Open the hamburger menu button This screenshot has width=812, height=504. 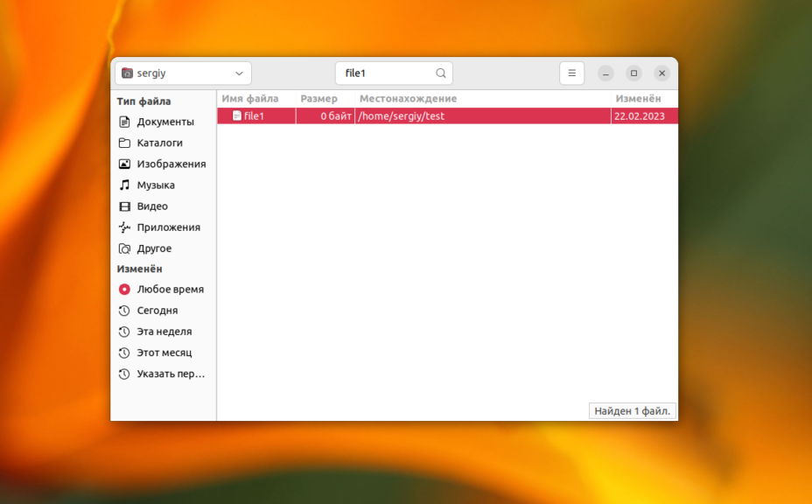click(571, 73)
